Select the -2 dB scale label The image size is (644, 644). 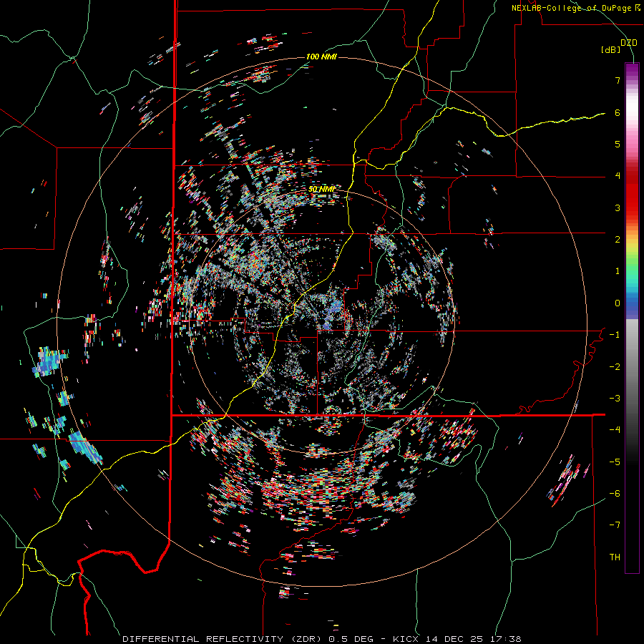[x=615, y=366]
